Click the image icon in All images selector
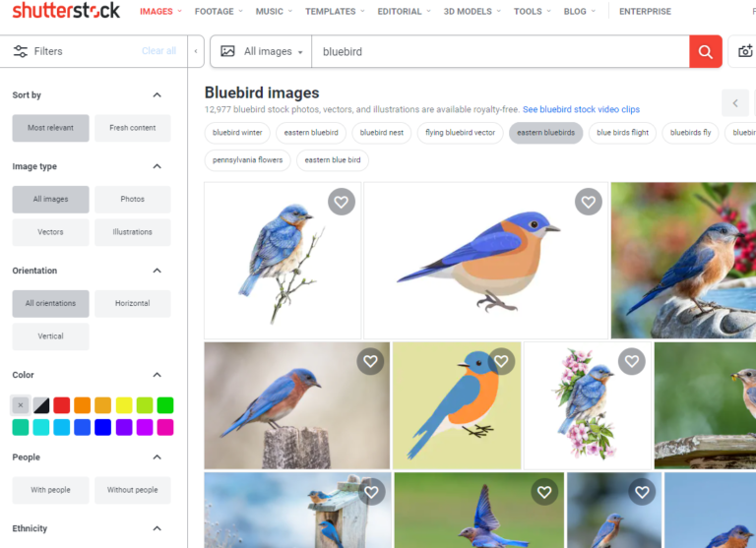756x548 pixels. [x=227, y=51]
